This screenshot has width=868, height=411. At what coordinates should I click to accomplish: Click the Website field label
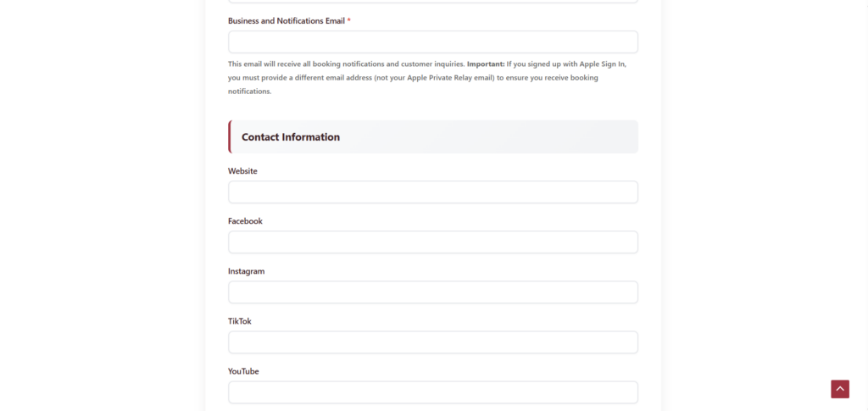242,171
